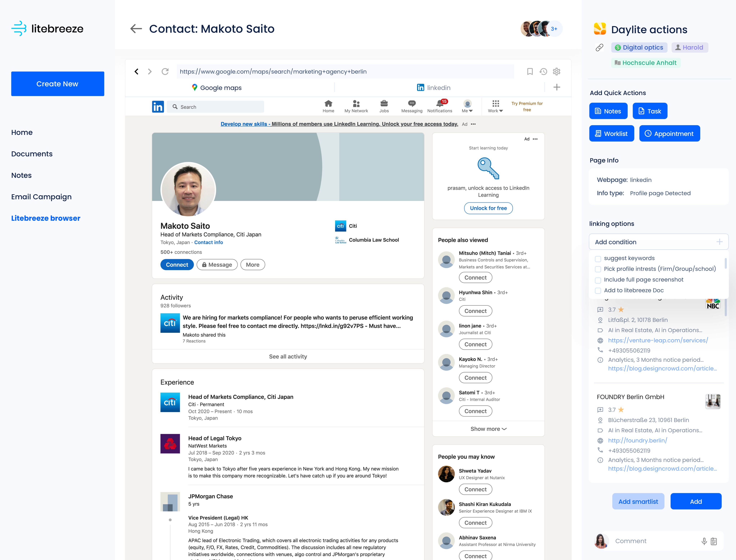Open browser settings gear
Viewport: 736px width, 560px height.
pyautogui.click(x=557, y=72)
